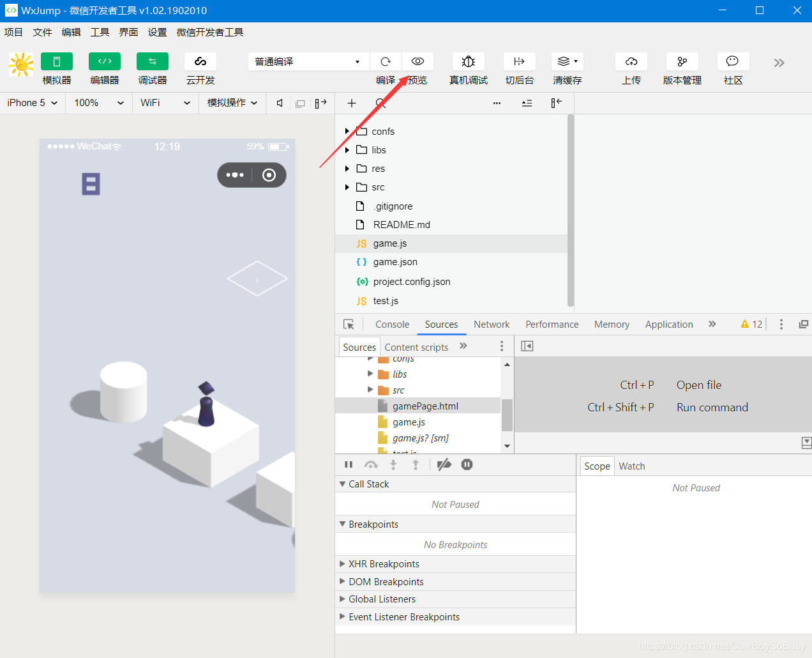
Task: Toggle the debugger panel button
Action: 153,61
